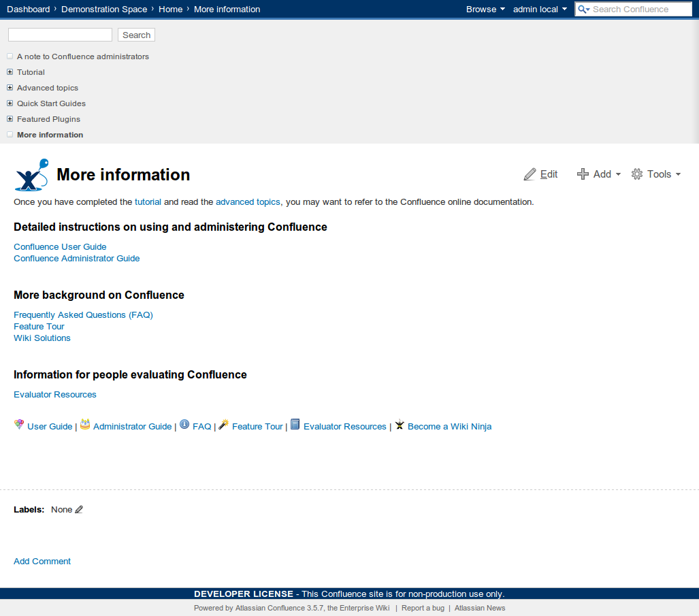Expand the Tutorial tree node

(10, 71)
